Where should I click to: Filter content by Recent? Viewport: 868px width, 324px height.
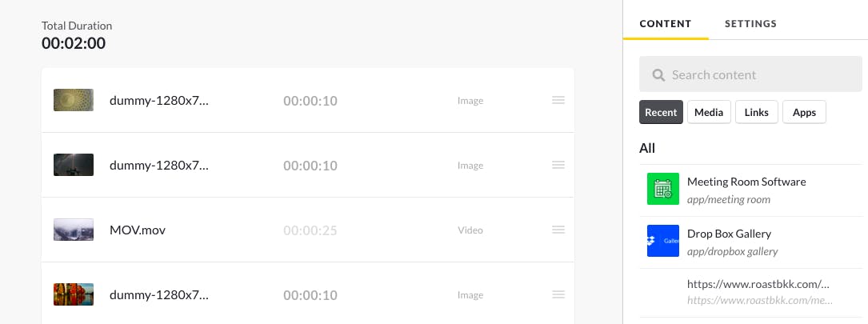661,113
